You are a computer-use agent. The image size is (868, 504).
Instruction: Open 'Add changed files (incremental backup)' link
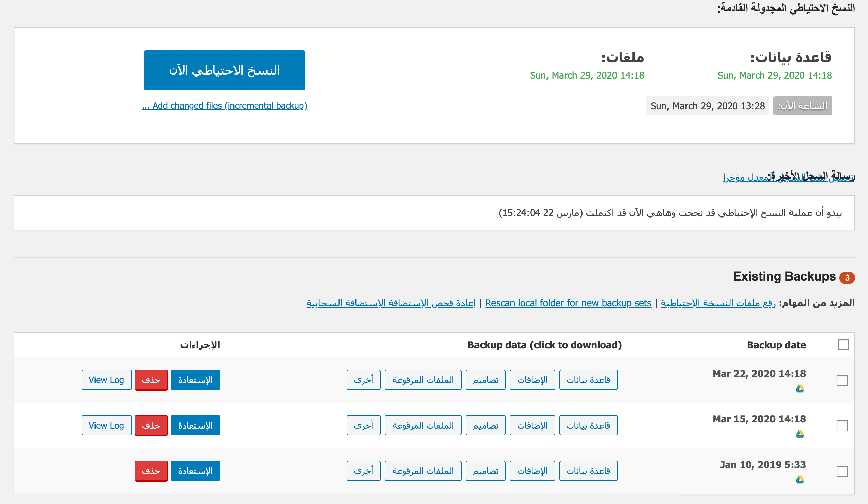(x=225, y=106)
